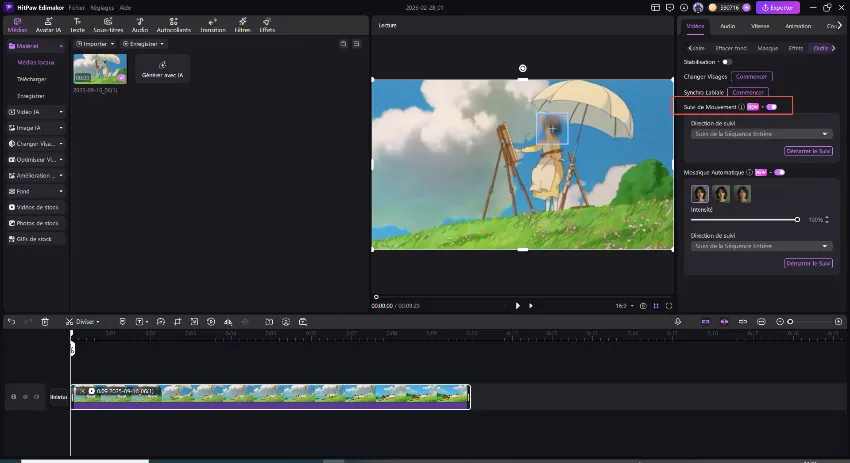
Task: Click the preview snapshot icon
Action: pyautogui.click(x=643, y=306)
